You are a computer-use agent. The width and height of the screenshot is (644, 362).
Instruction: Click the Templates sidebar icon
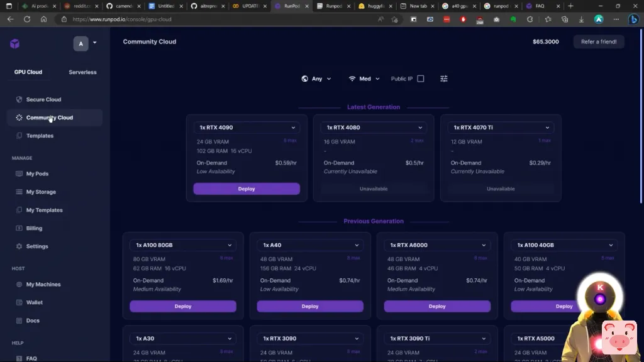(x=19, y=136)
